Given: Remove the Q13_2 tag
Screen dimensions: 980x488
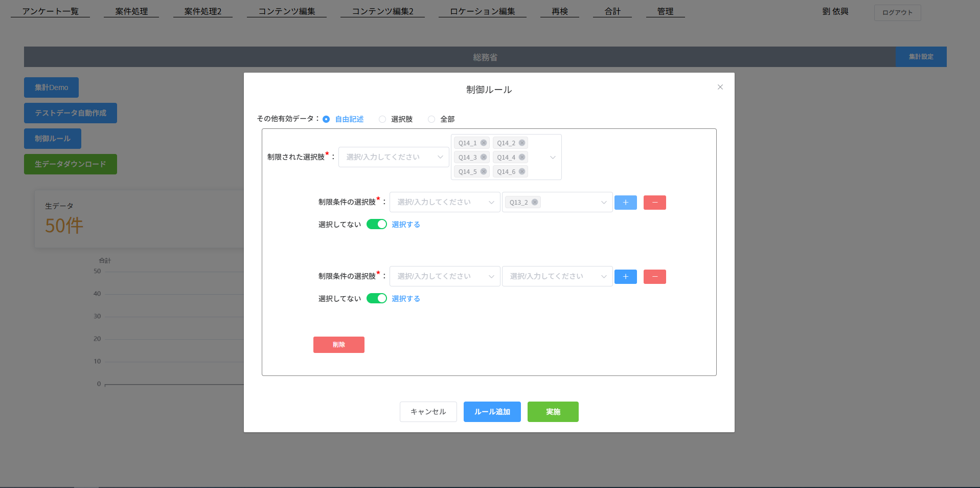Looking at the screenshot, I should tap(535, 203).
